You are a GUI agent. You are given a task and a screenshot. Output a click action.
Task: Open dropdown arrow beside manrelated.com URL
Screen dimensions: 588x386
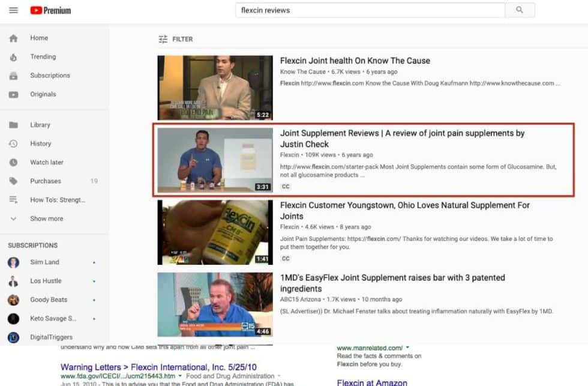coord(407,348)
